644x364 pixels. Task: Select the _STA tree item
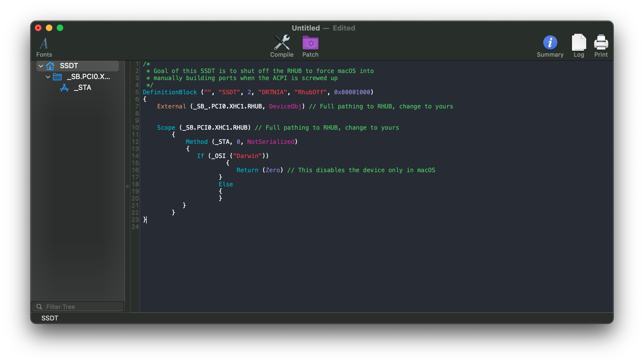(83, 88)
